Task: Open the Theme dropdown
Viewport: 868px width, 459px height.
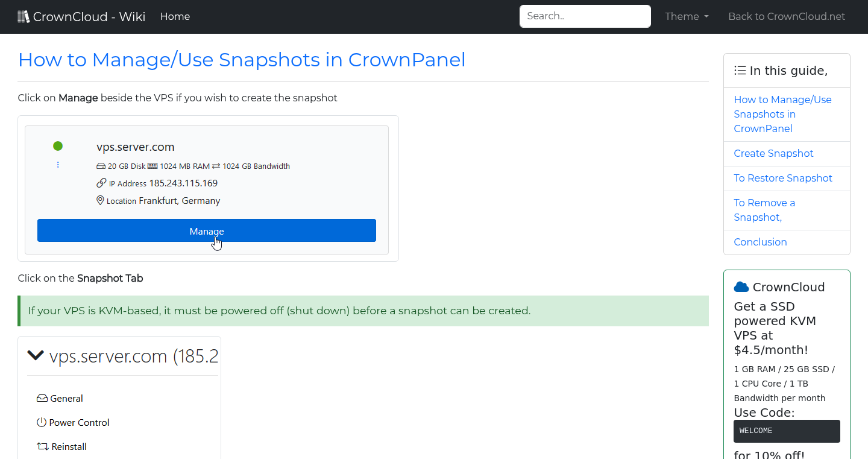Action: (x=686, y=16)
